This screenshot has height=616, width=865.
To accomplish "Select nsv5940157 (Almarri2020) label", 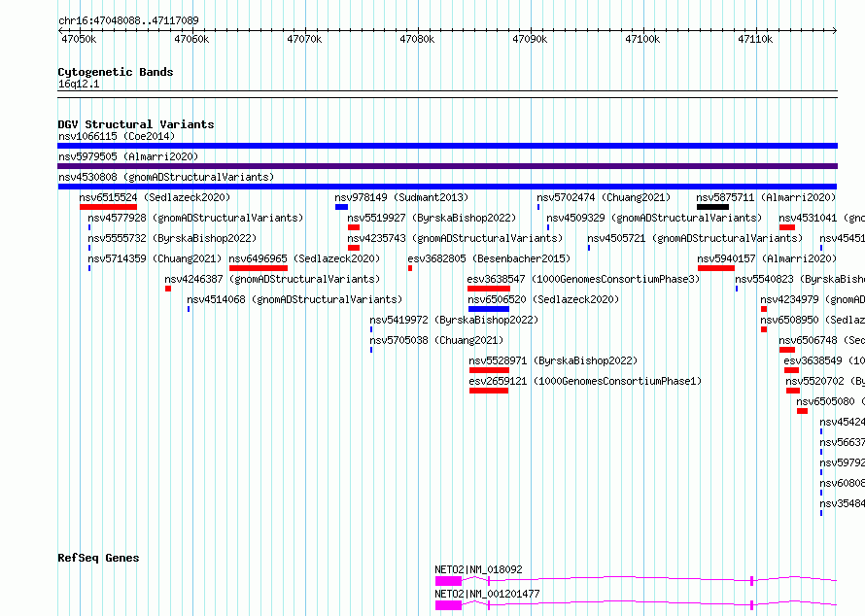I will click(x=767, y=258).
